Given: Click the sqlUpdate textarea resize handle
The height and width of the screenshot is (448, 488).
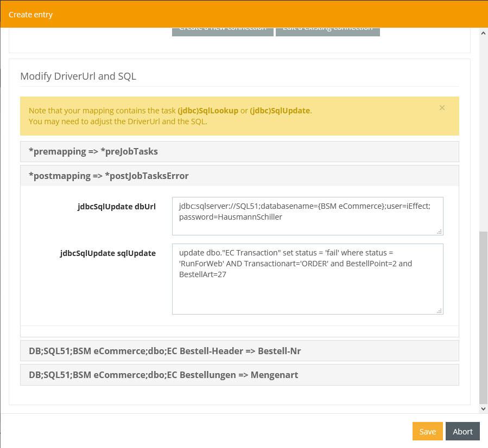Looking at the screenshot, I should tap(440, 311).
